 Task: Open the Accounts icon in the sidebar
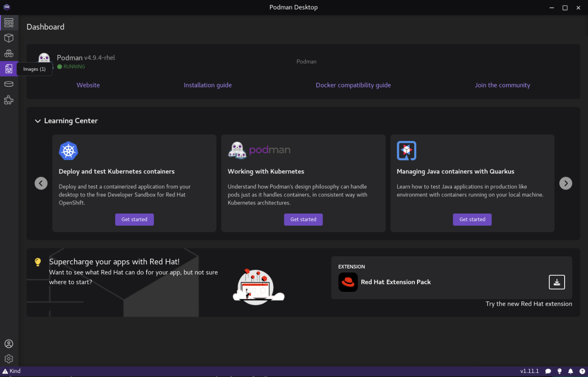(x=9, y=344)
